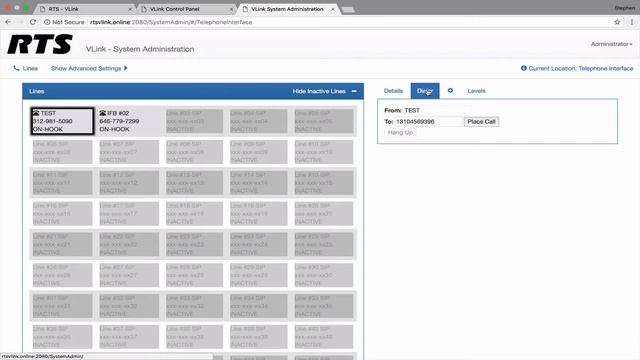Click the browser address bar URL
The height and width of the screenshot is (360, 640).
click(x=171, y=22)
